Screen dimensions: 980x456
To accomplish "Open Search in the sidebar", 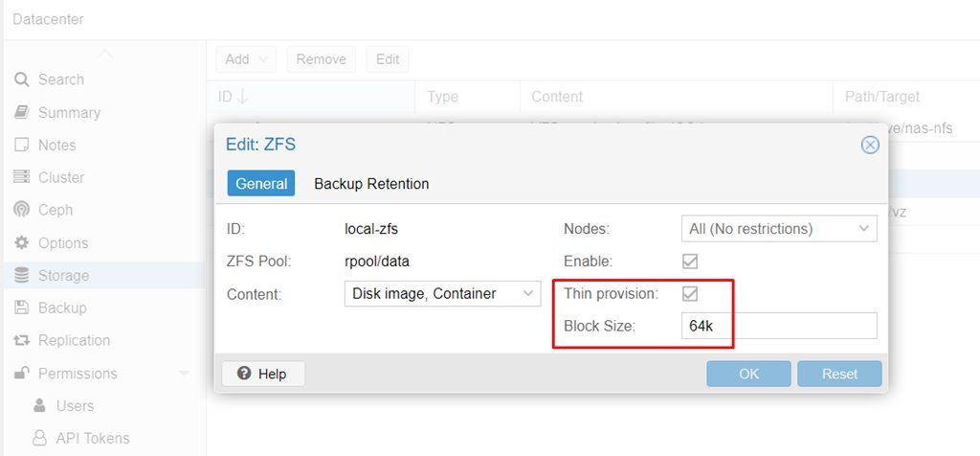I will click(x=61, y=80).
